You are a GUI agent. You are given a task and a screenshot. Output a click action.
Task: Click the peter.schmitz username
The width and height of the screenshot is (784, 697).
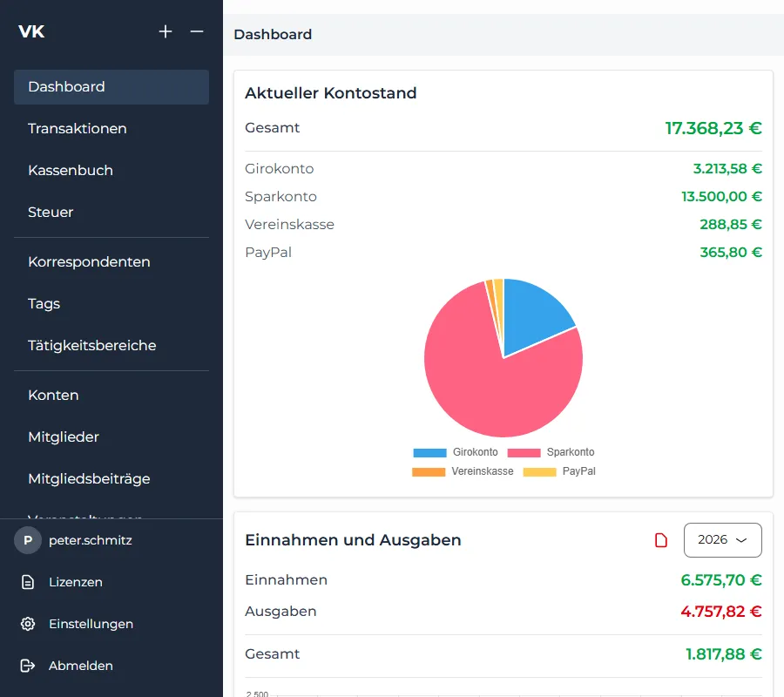(91, 540)
